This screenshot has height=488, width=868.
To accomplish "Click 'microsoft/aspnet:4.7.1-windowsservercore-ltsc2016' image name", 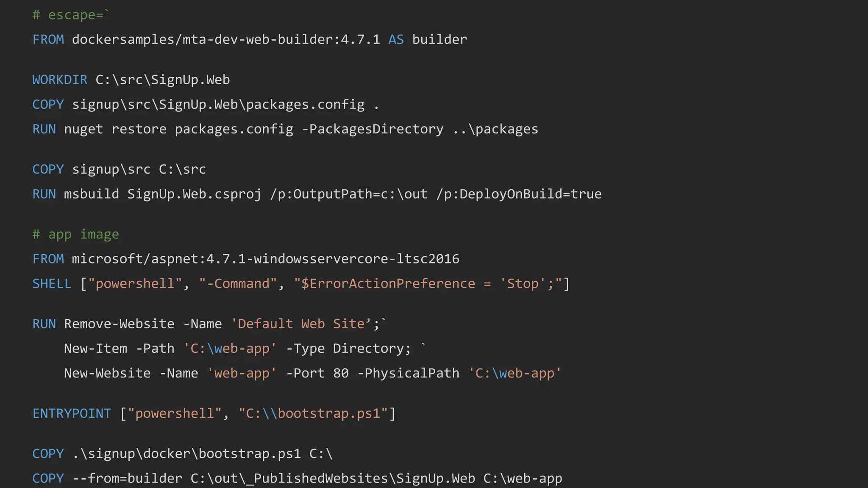I will click(x=265, y=259).
